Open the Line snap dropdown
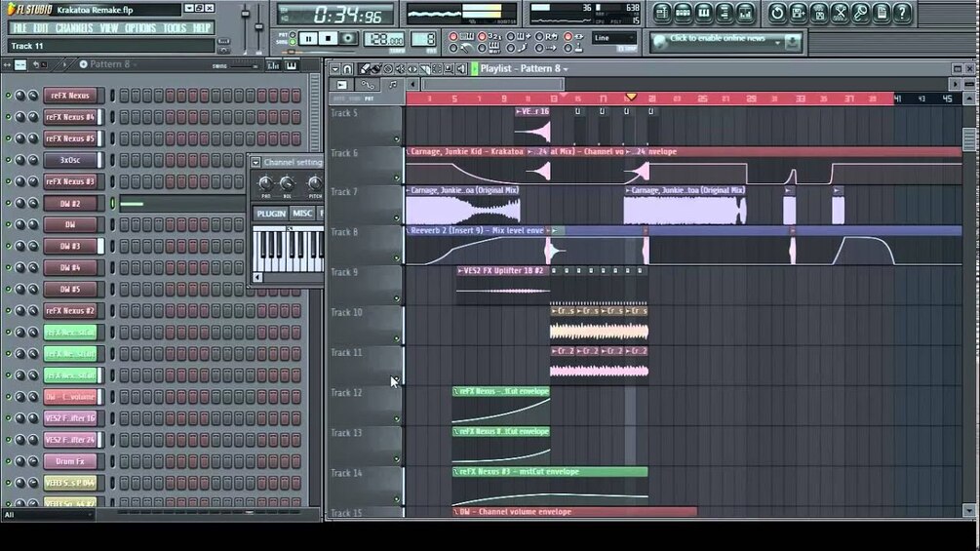Image resolution: width=980 pixels, height=551 pixels. 613,38
